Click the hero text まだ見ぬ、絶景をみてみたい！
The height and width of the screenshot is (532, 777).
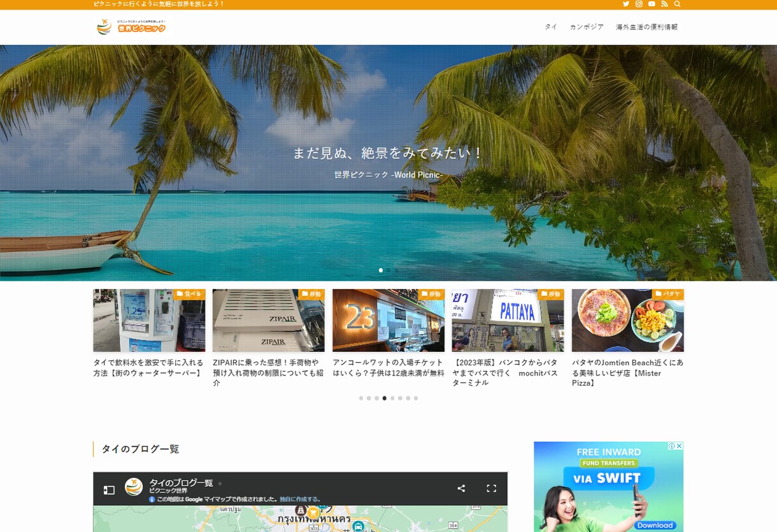(388, 153)
